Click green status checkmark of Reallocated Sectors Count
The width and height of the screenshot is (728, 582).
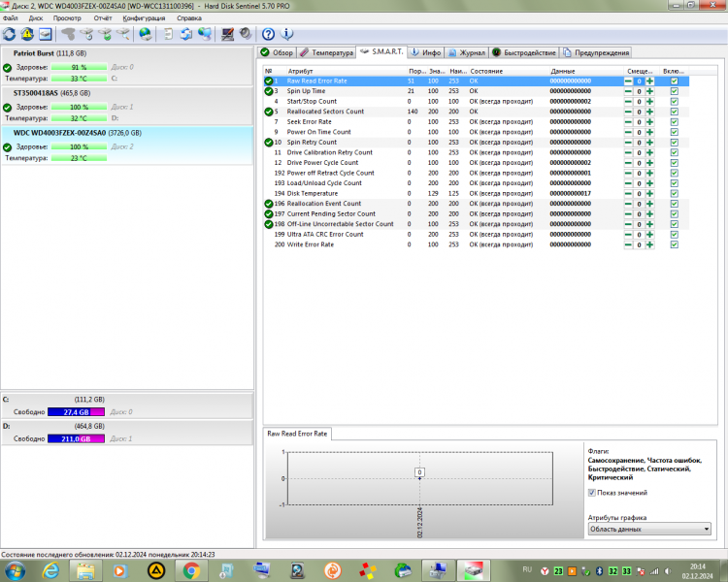[268, 112]
